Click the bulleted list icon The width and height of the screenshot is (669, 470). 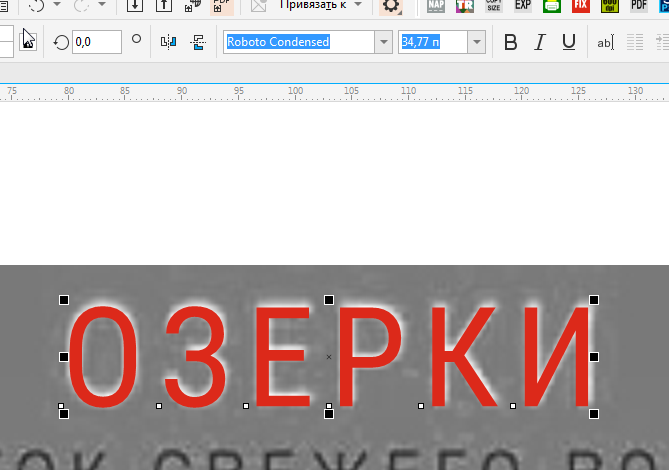[x=635, y=42]
